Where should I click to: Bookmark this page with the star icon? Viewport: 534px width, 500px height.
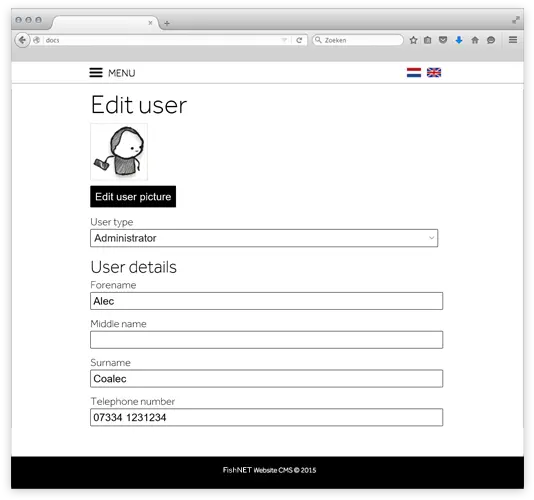[x=413, y=40]
